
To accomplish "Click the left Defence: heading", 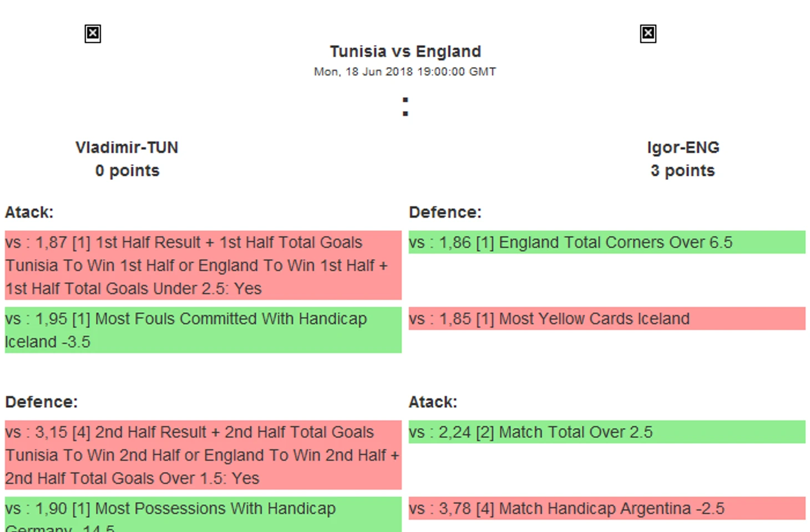I will coord(42,402).
